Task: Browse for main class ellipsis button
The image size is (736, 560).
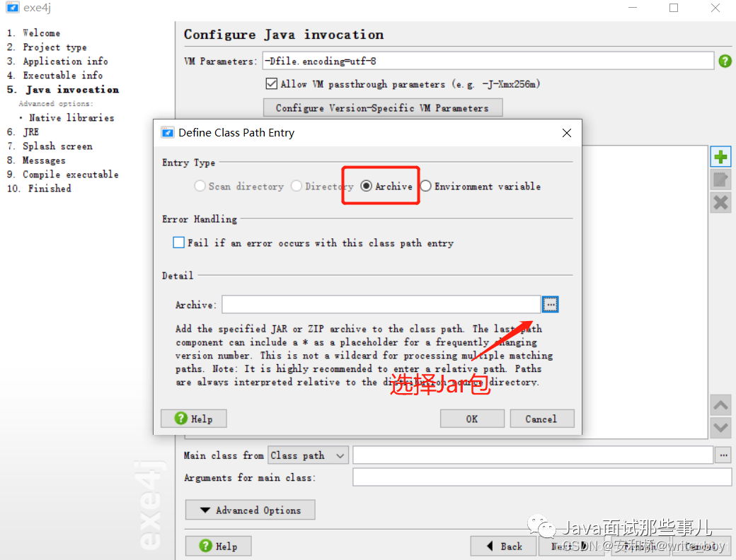Action: click(723, 455)
